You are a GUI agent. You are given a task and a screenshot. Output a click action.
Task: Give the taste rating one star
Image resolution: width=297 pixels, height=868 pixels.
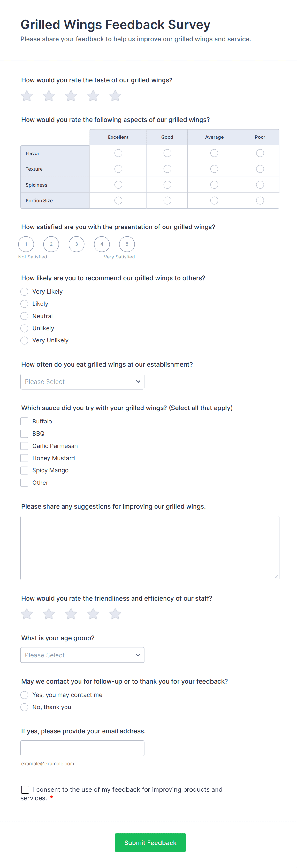pyautogui.click(x=27, y=96)
